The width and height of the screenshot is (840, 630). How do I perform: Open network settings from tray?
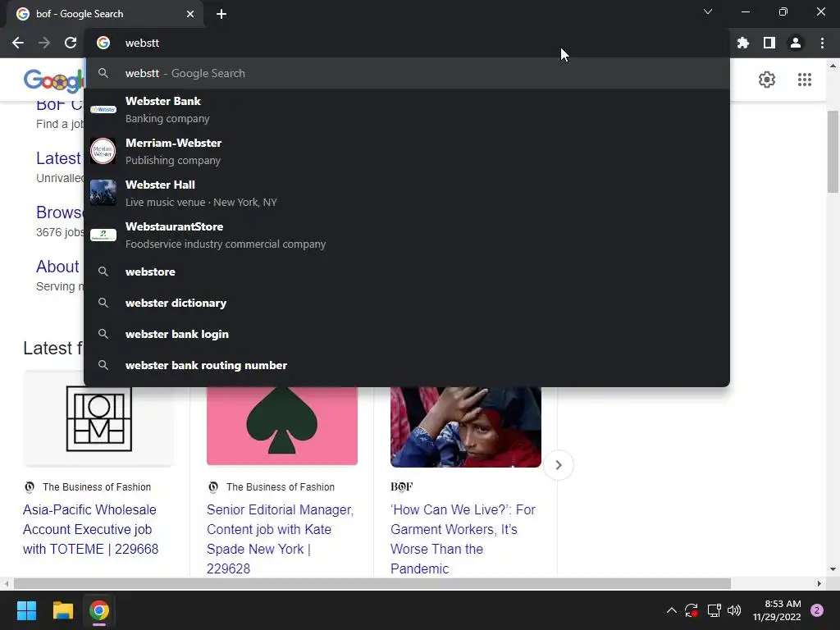point(714,610)
